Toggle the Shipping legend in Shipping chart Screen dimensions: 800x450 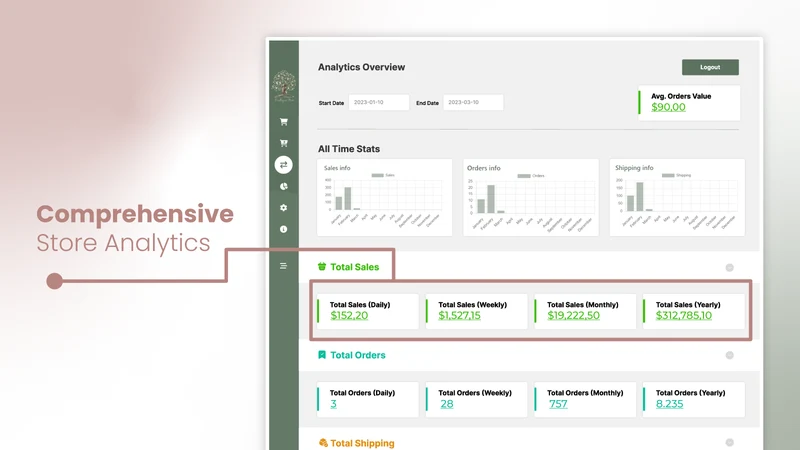click(x=677, y=175)
